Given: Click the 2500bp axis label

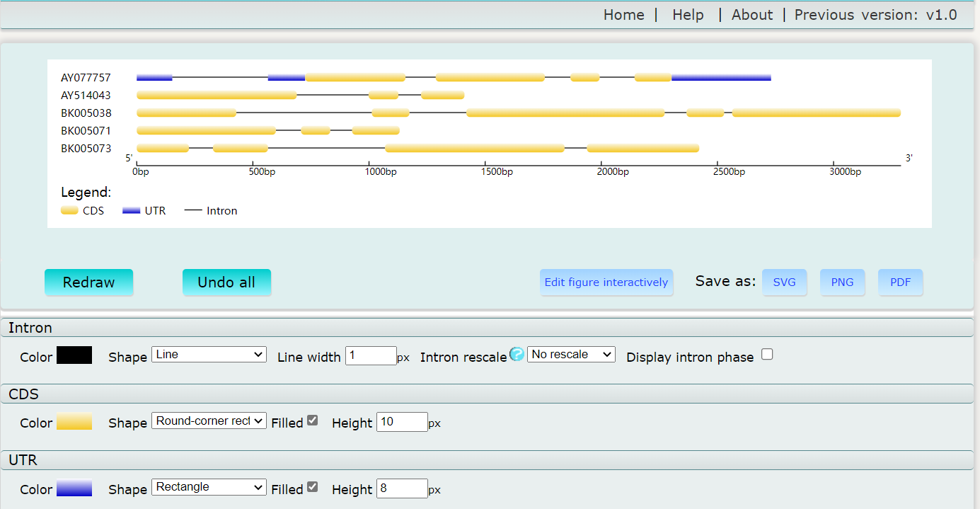Looking at the screenshot, I should click(x=729, y=172).
